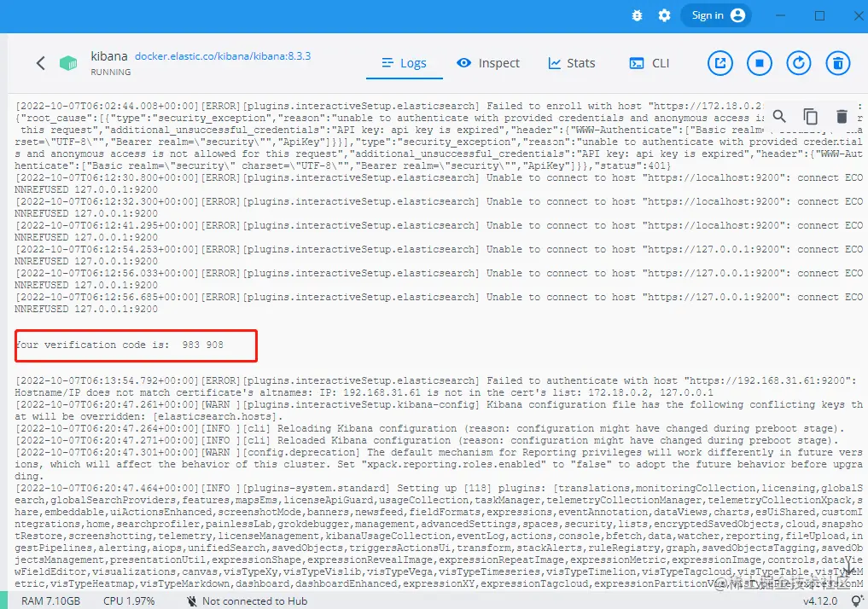The width and height of the screenshot is (868, 609).
Task: Click the 06:13:54.792 failed to authenticate log line
Action: pos(439,386)
